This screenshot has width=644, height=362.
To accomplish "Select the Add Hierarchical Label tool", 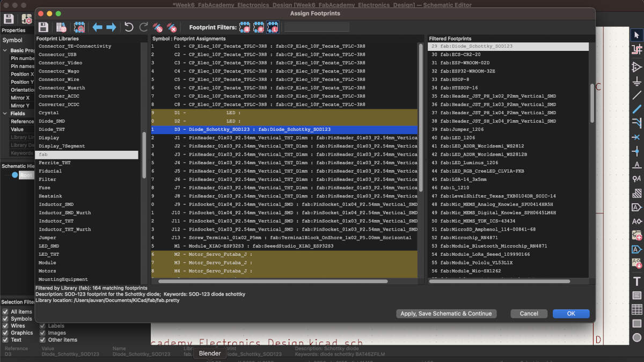I will click(637, 221).
